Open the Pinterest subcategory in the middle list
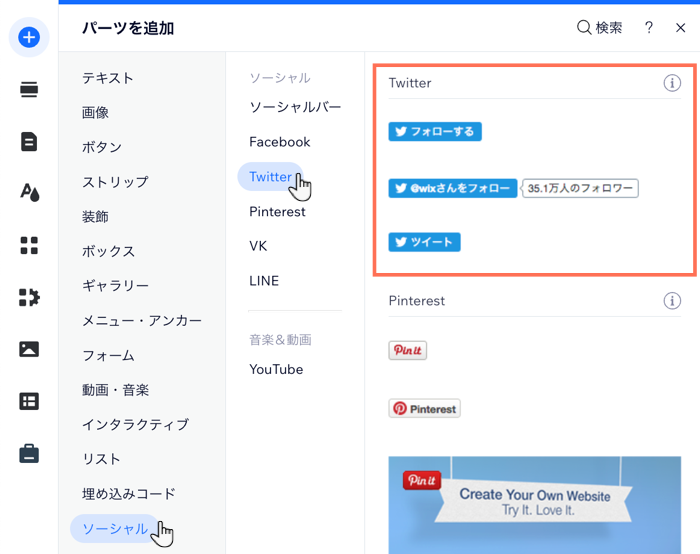The width and height of the screenshot is (700, 554). tap(277, 212)
